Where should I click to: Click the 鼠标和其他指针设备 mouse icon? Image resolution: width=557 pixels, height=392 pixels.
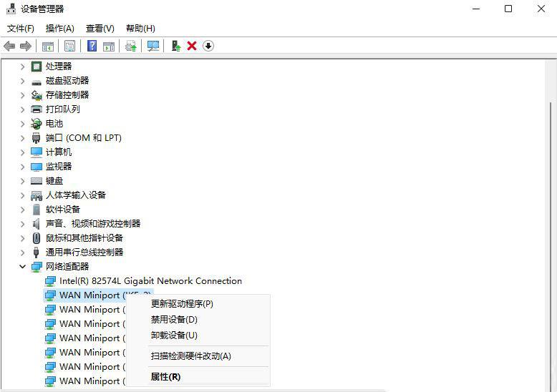point(37,238)
